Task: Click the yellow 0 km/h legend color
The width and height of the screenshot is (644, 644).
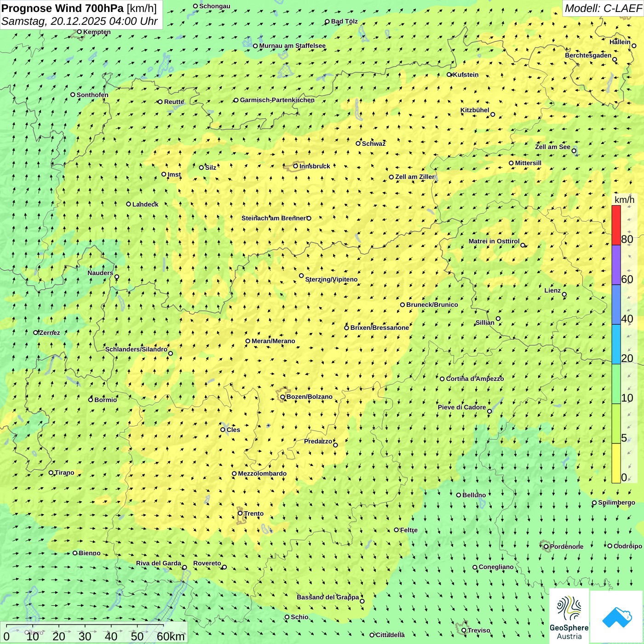Action: 616,463
